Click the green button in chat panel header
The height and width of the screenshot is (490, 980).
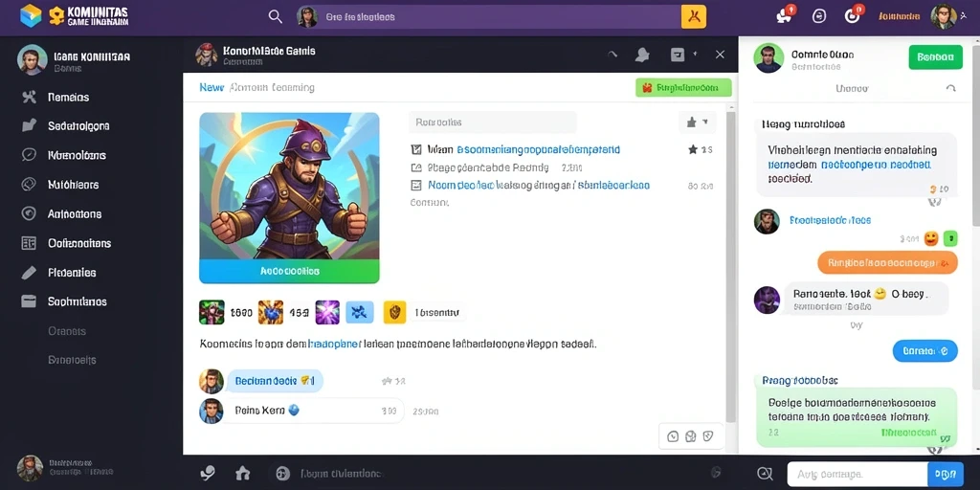pyautogui.click(x=935, y=57)
